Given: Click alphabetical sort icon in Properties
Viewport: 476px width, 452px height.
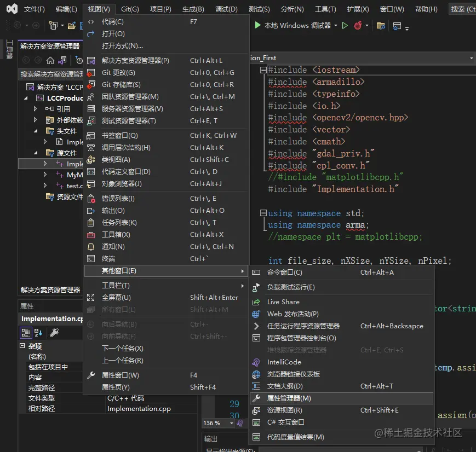Looking at the screenshot, I should 38,333.
